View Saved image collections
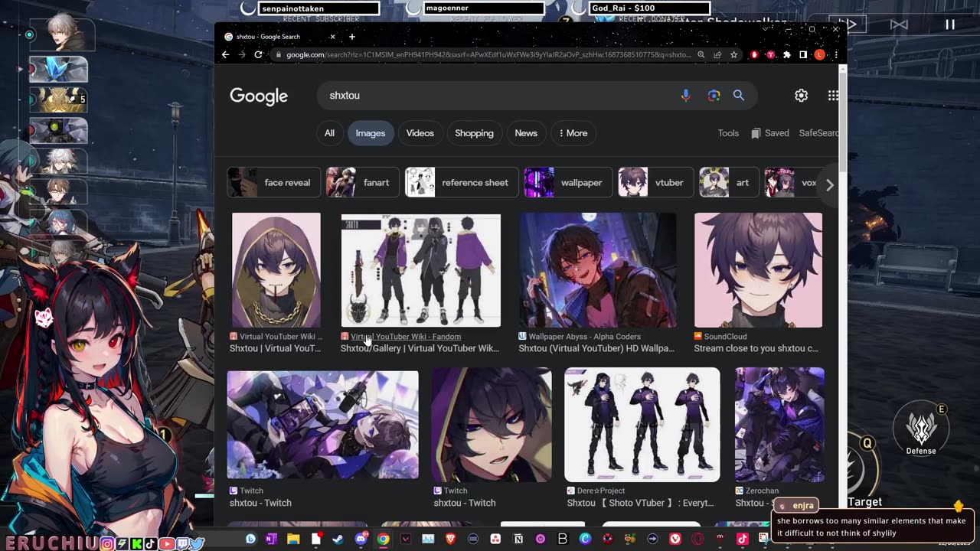The height and width of the screenshot is (551, 980). (770, 133)
